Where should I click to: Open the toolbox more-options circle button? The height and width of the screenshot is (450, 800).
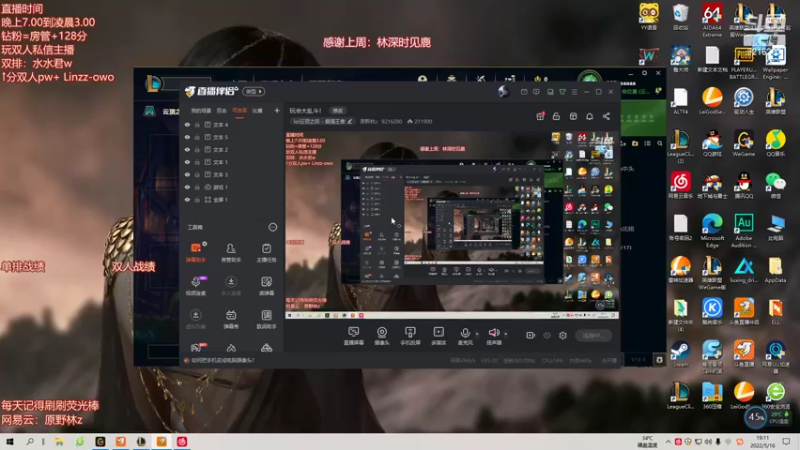tap(273, 227)
